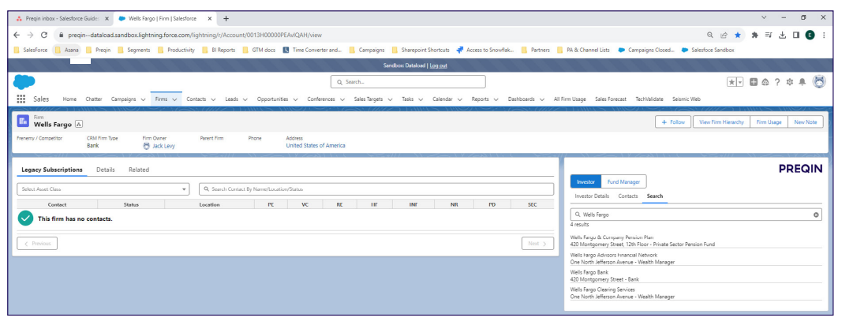The height and width of the screenshot is (325, 868).
Task: Select the Fund Manager toggle button
Action: [x=623, y=181]
